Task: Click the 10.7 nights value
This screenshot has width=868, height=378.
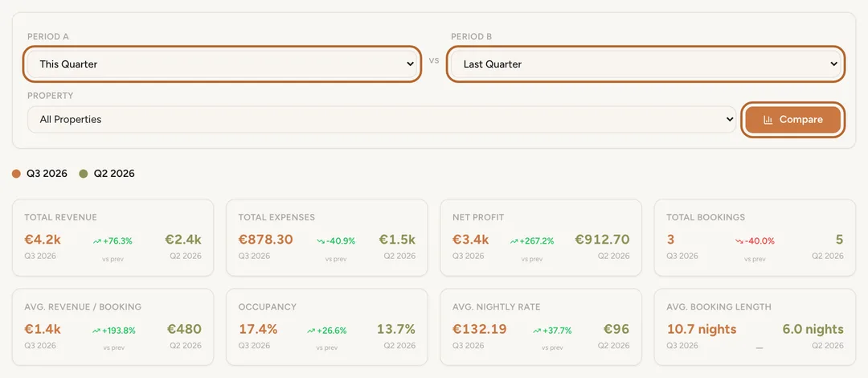Action: point(702,329)
